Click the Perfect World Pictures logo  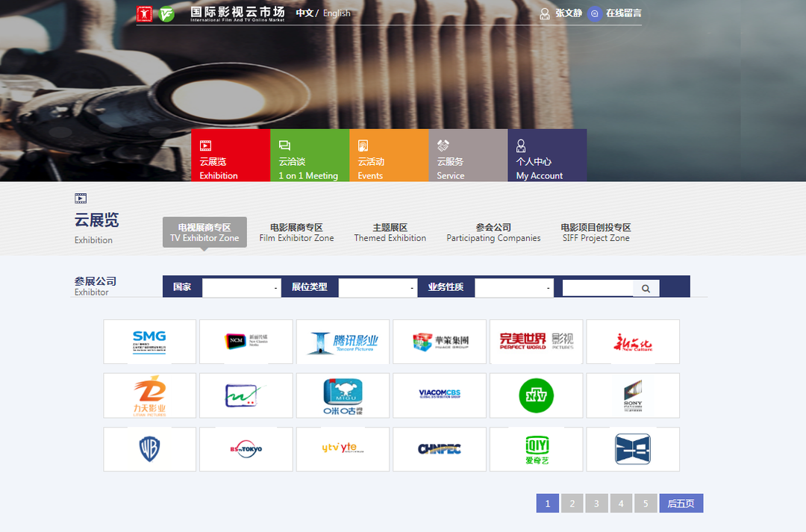536,342
